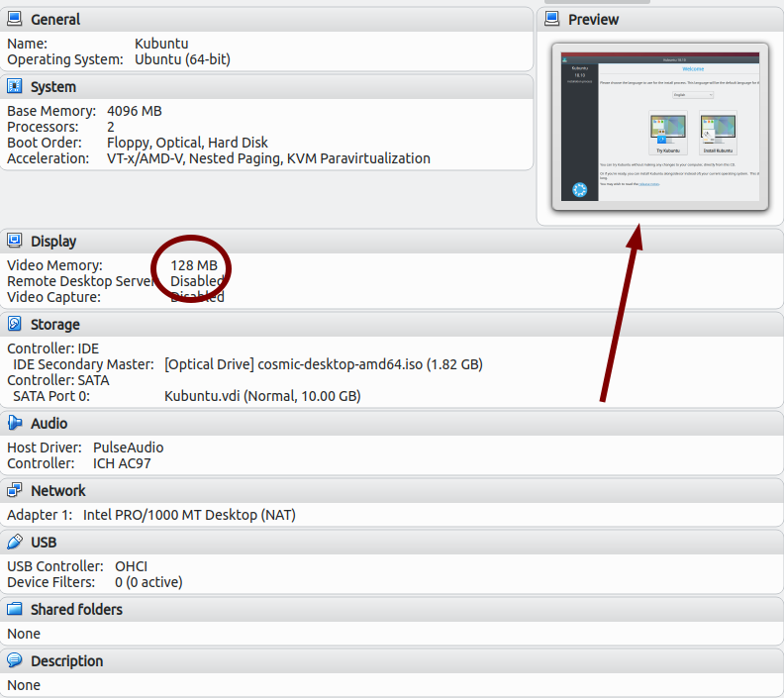
Task: Click the Shared folders icon
Action: tap(15, 610)
